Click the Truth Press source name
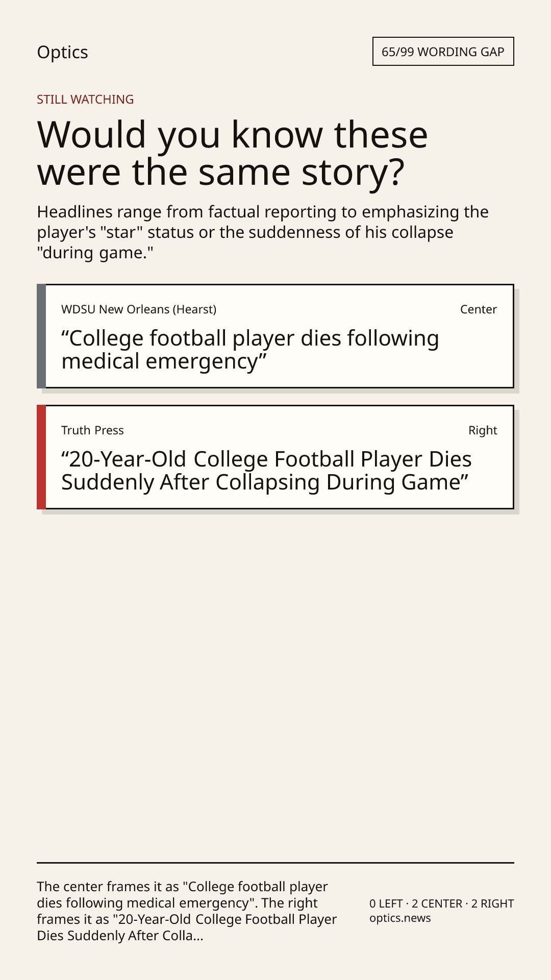This screenshot has height=980, width=551. pyautogui.click(x=92, y=430)
